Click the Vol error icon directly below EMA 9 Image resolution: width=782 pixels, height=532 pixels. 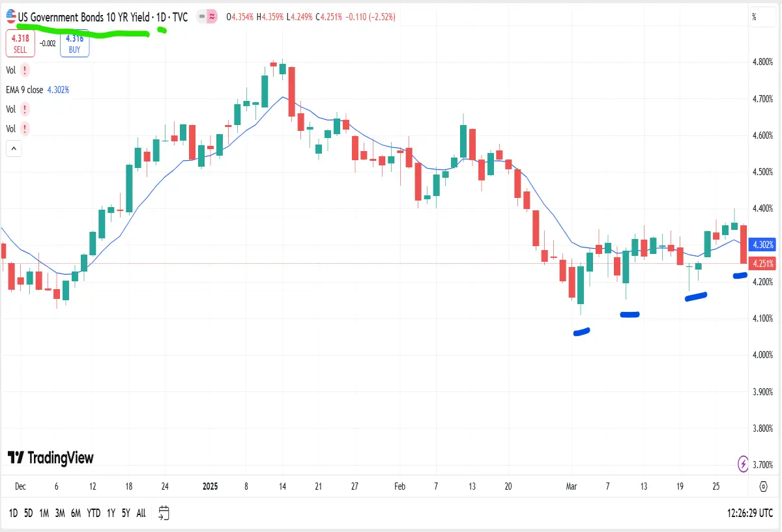coord(25,109)
